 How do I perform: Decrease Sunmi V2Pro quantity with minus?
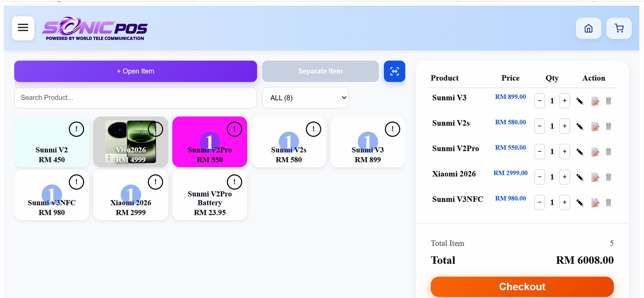tap(540, 152)
